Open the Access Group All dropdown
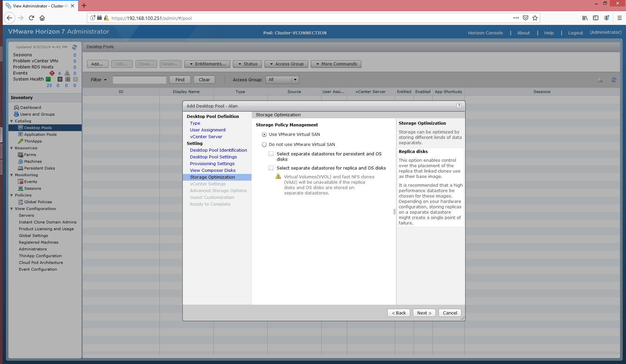Viewport: 626px width, 364px height. coord(295,80)
